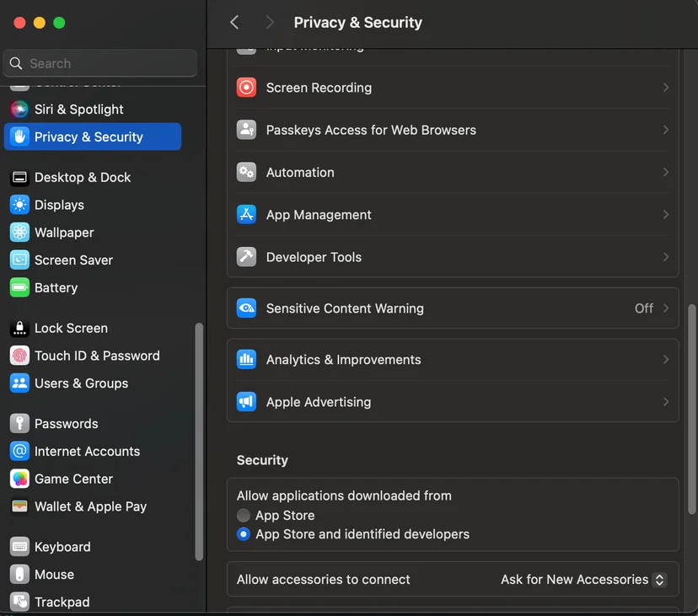Click the main pane vertical scrollbar
698x616 pixels.
(x=691, y=410)
